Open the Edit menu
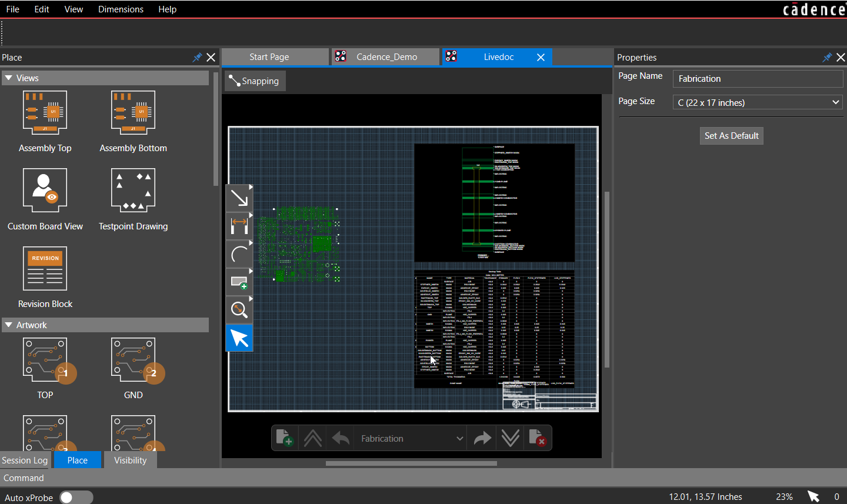The width and height of the screenshot is (847, 504). pyautogui.click(x=42, y=9)
